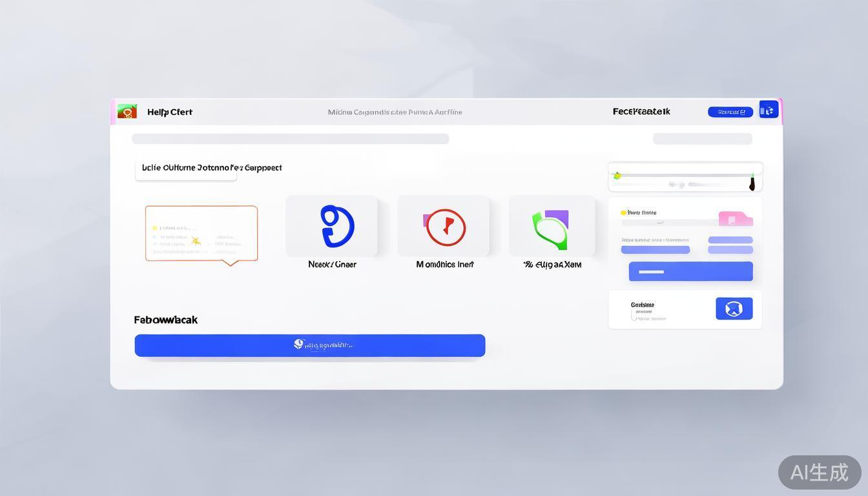868x496 pixels.
Task: Click the blue chat icon button in Garisise card
Action: pos(734,309)
